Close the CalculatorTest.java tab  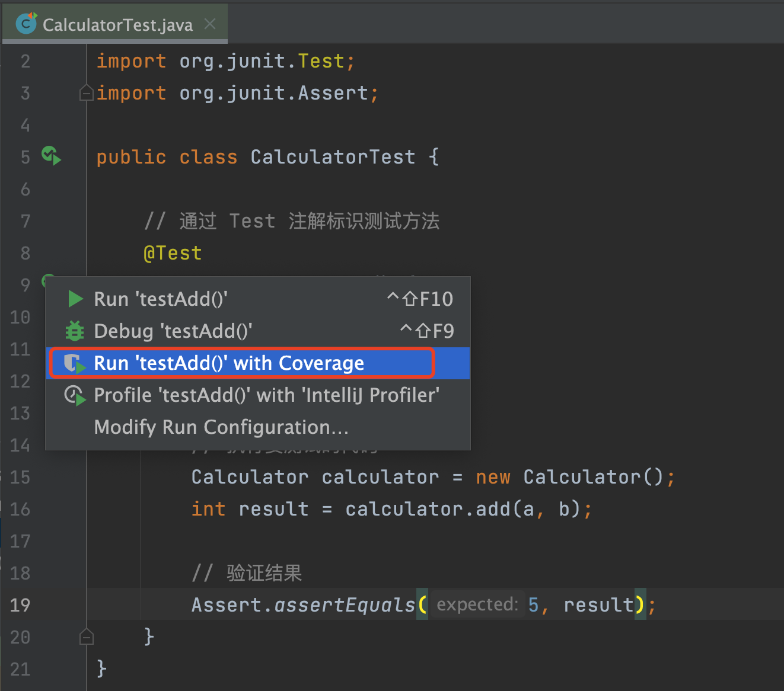210,24
